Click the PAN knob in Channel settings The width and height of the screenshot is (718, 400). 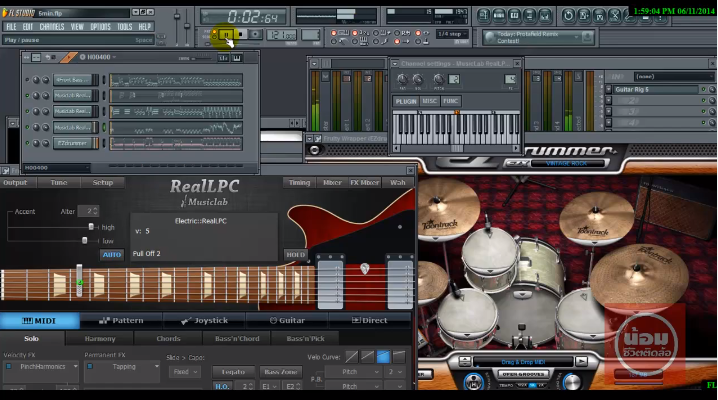point(403,79)
